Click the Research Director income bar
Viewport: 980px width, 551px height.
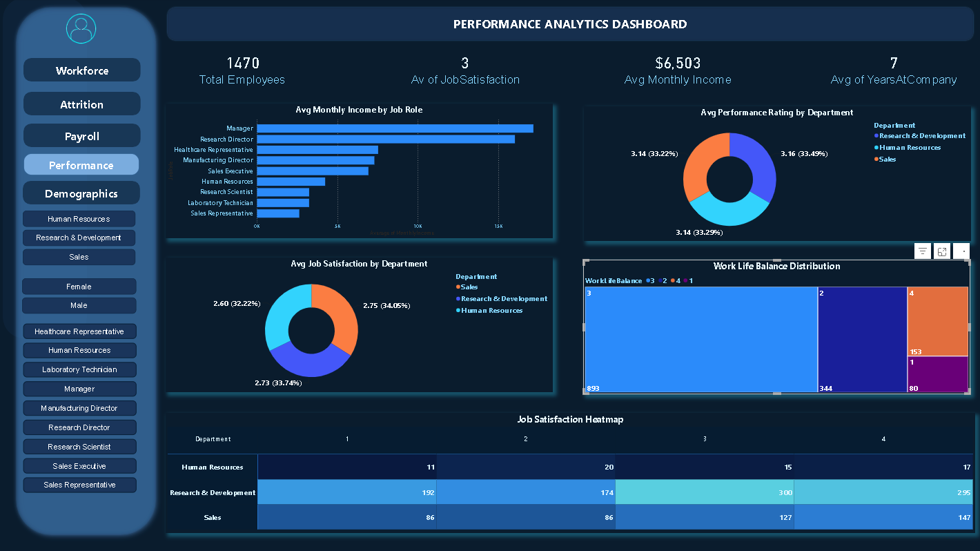coord(386,139)
